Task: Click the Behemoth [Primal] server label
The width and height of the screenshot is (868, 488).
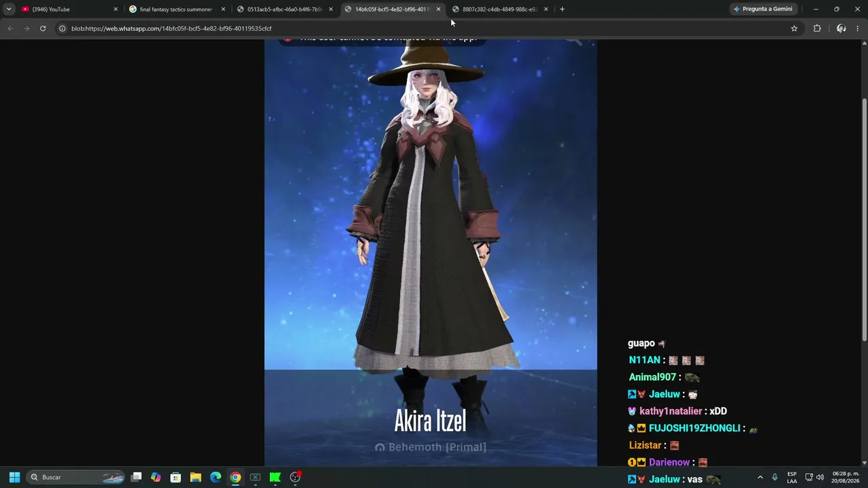Action: (431, 447)
